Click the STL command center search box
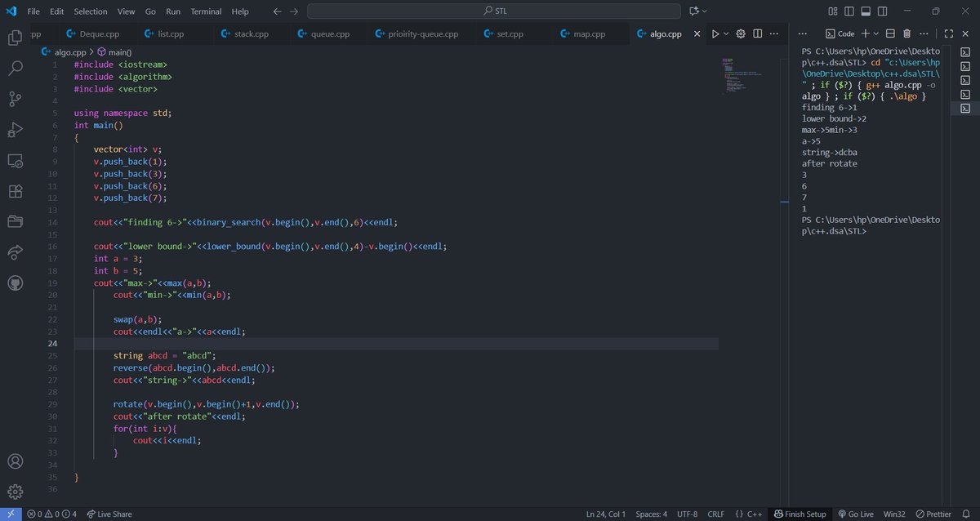 pyautogui.click(x=494, y=11)
